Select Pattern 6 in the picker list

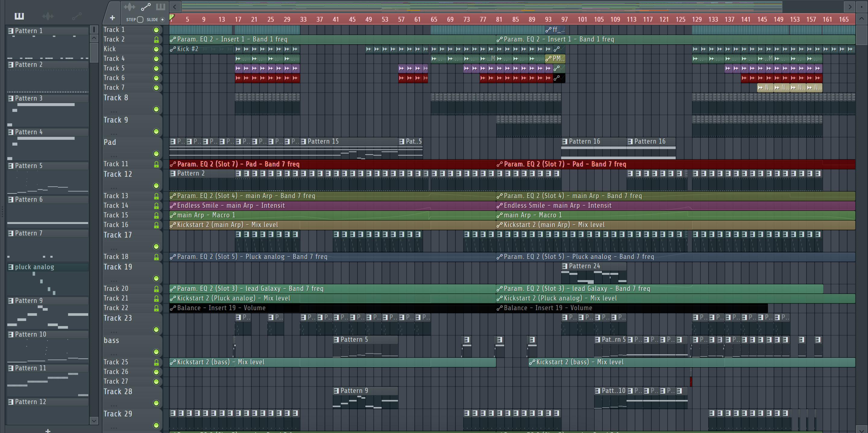48,199
